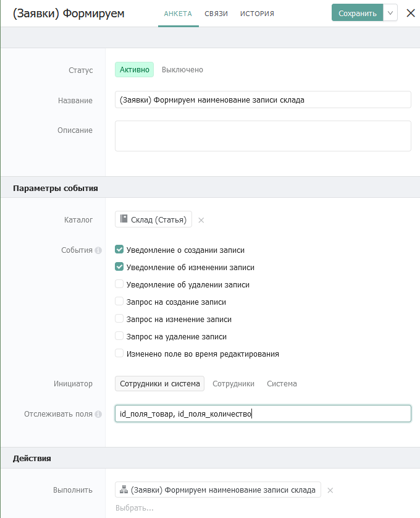420x518 pixels.
Task: Remove the Склад (Статья) catalog selection
Action: [201, 220]
